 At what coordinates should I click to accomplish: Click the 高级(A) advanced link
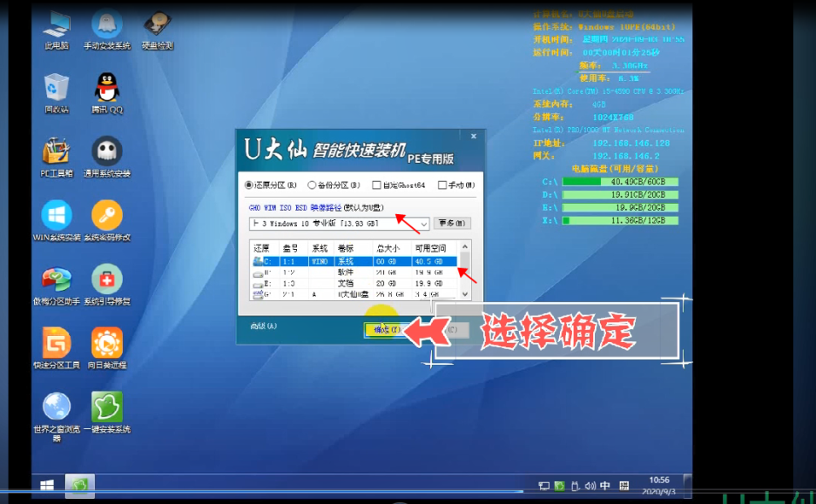coord(263,326)
